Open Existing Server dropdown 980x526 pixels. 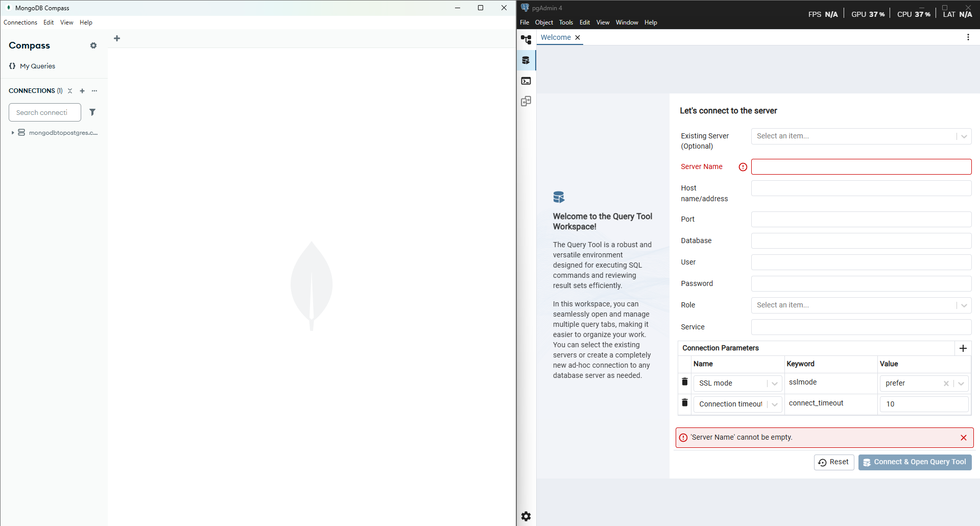[861, 136]
